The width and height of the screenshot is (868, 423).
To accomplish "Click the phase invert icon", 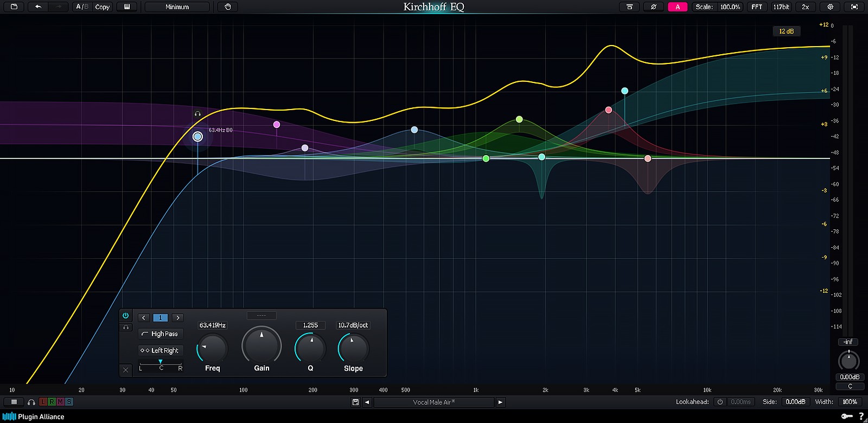I will [654, 7].
